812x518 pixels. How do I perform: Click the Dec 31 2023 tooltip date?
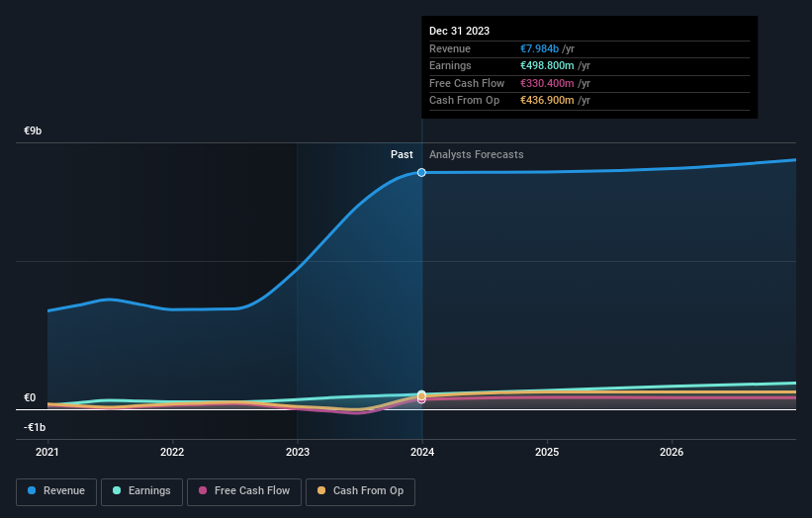(x=459, y=31)
